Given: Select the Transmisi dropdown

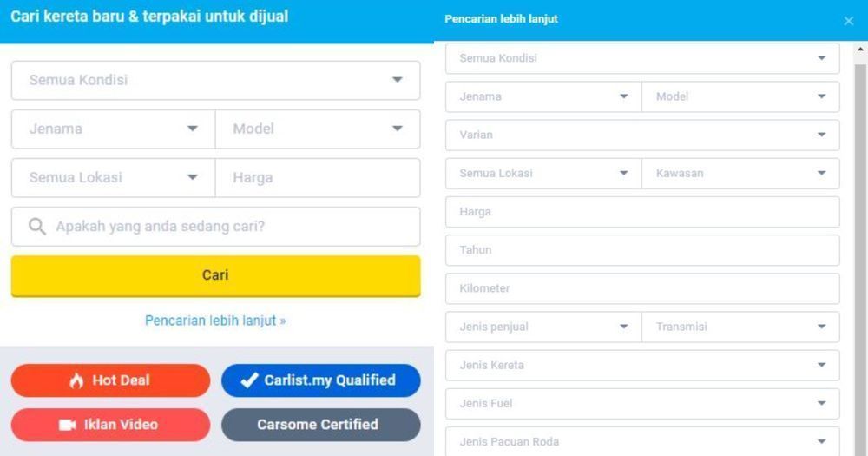Looking at the screenshot, I should point(740,327).
